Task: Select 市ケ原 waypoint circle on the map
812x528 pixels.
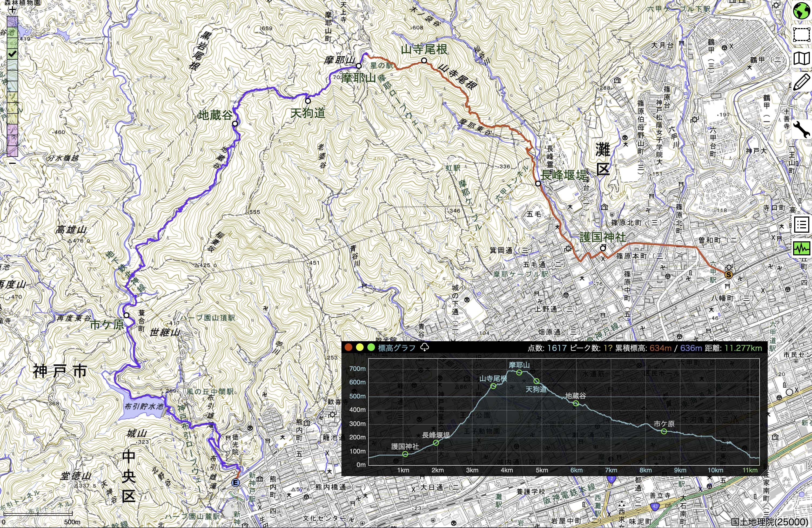Action: [127, 315]
